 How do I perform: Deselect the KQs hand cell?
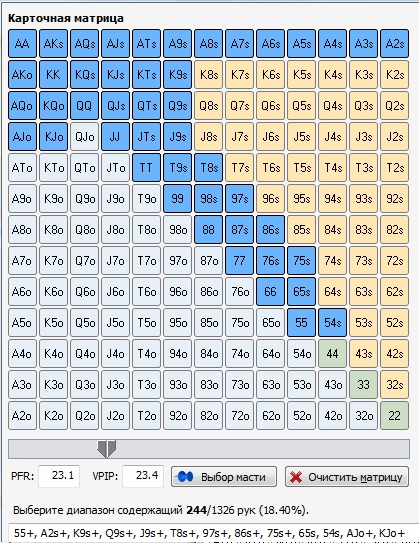(84, 74)
